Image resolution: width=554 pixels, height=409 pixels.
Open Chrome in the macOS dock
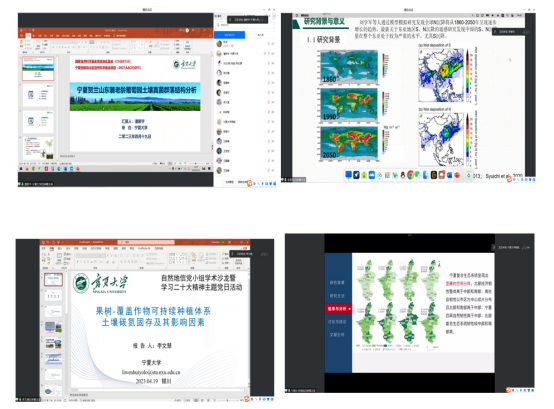(411, 175)
